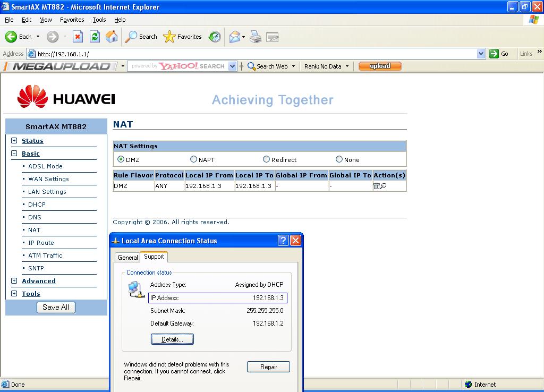Choose the Redirect NAT option
Screen dimensions: 544x392
[267, 159]
